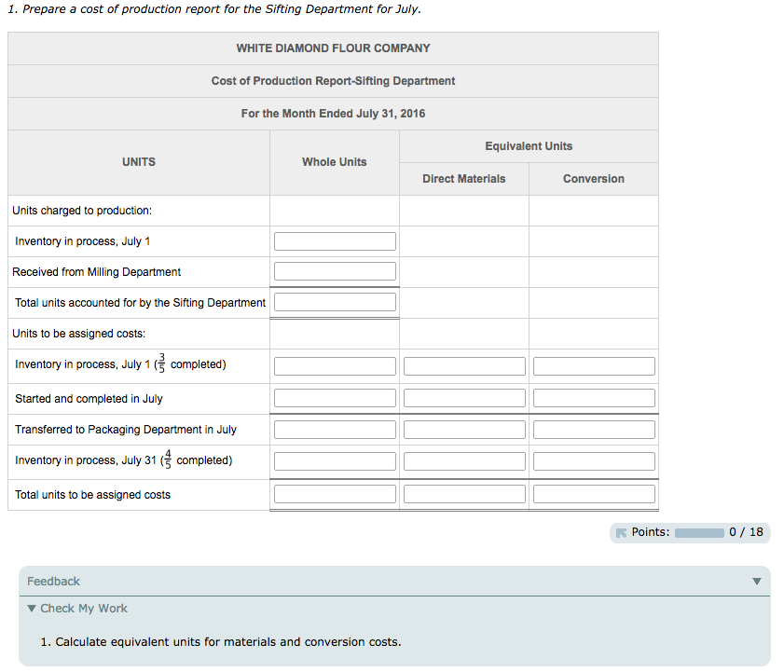Click July 1 inventory 3/5 completed whole units field
The width and height of the screenshot is (784, 672).
click(x=335, y=366)
